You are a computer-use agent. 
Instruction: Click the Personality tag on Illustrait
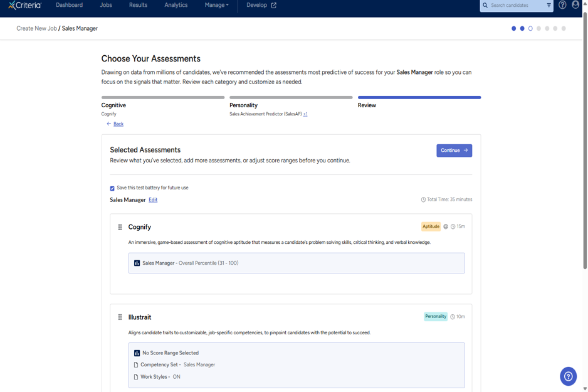[436, 317]
